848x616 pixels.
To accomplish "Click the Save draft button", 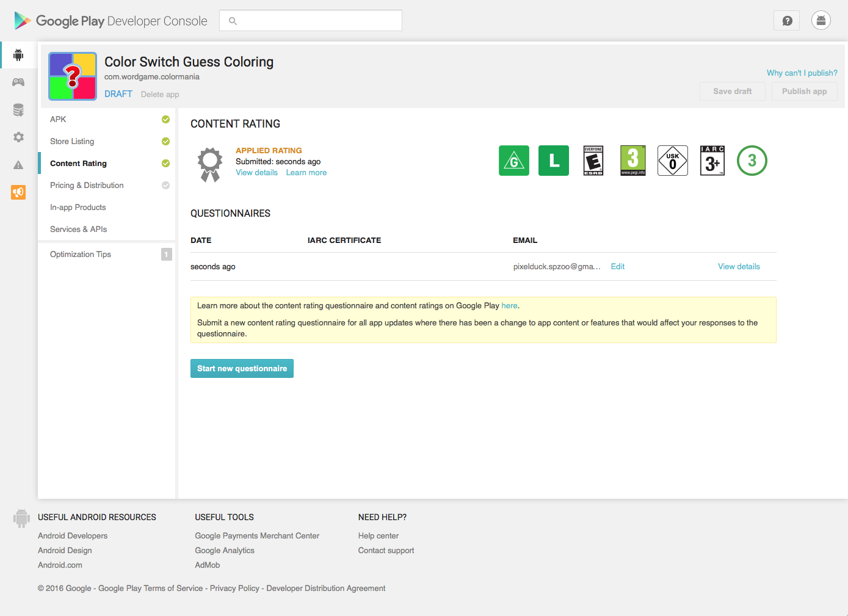I will [x=733, y=91].
